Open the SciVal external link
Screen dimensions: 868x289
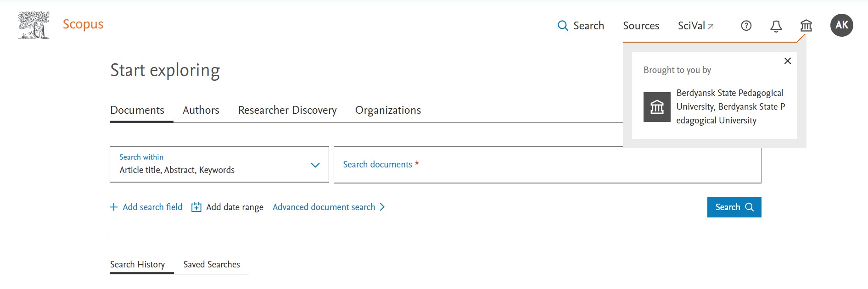tap(695, 26)
